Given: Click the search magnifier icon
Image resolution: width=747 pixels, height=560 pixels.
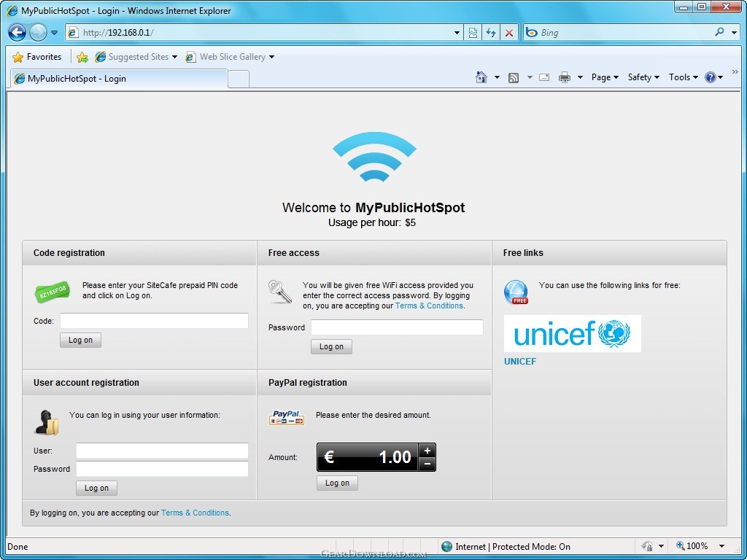Looking at the screenshot, I should pos(719,32).
